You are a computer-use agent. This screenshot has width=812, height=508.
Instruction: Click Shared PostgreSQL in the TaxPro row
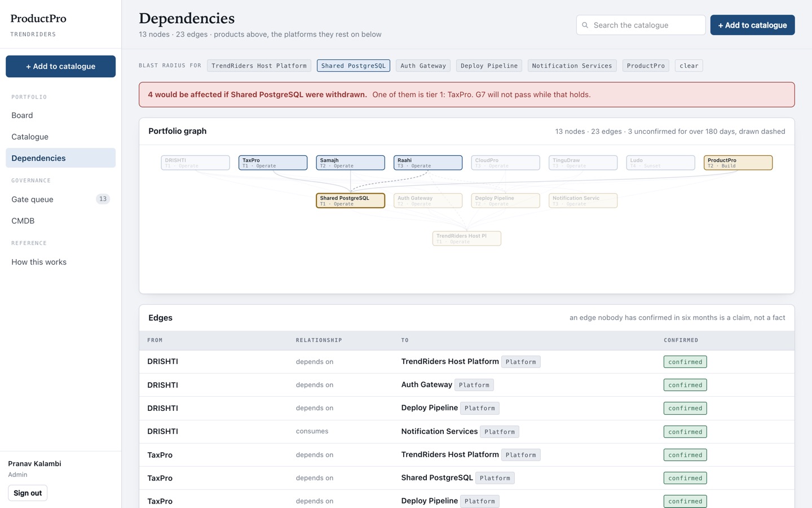click(437, 478)
